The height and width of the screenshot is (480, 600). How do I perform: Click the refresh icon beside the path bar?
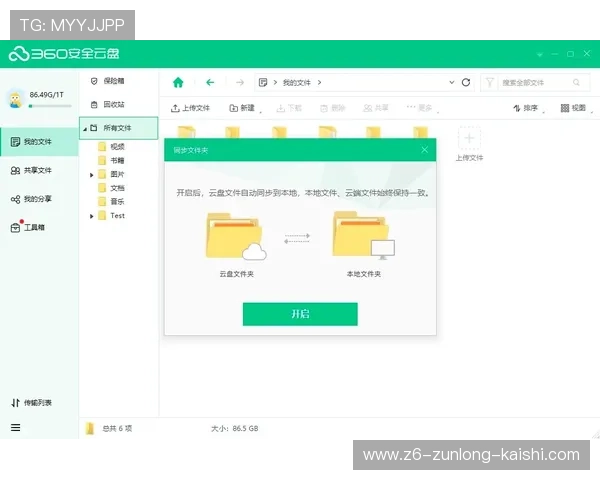click(x=466, y=82)
